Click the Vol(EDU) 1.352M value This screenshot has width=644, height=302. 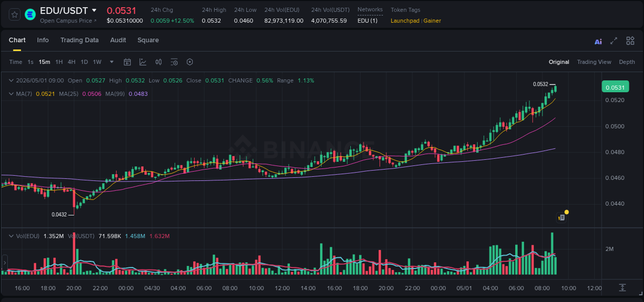click(x=54, y=236)
